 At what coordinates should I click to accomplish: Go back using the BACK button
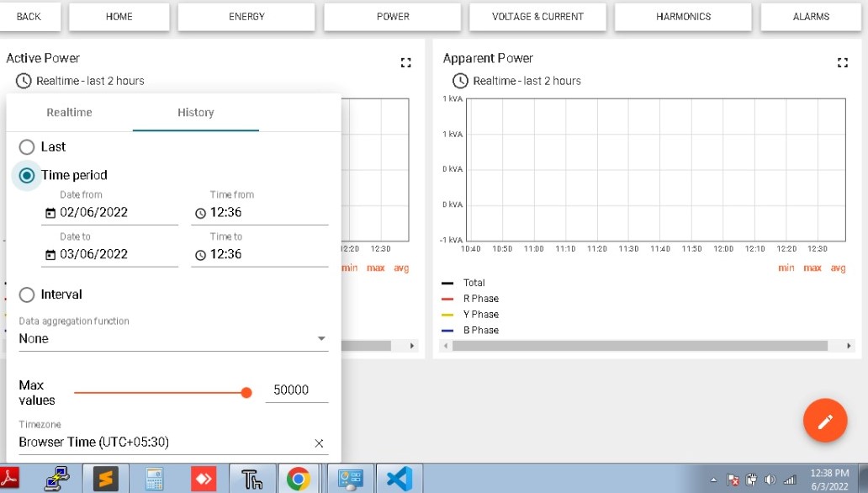pos(30,16)
